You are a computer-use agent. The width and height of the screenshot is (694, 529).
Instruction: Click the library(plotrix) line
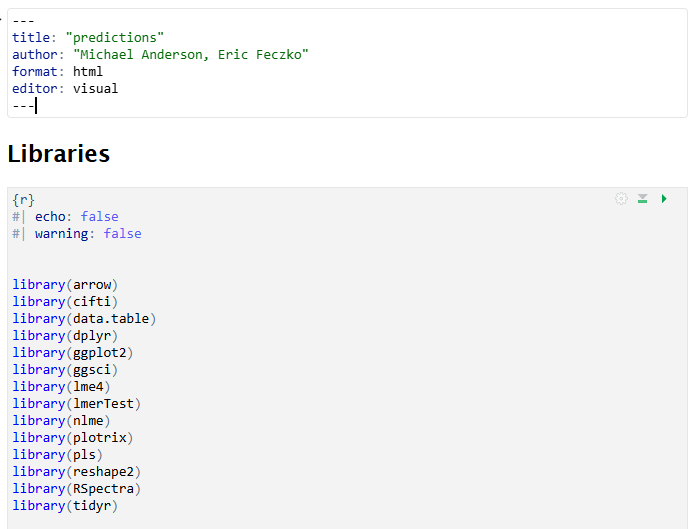(x=73, y=437)
